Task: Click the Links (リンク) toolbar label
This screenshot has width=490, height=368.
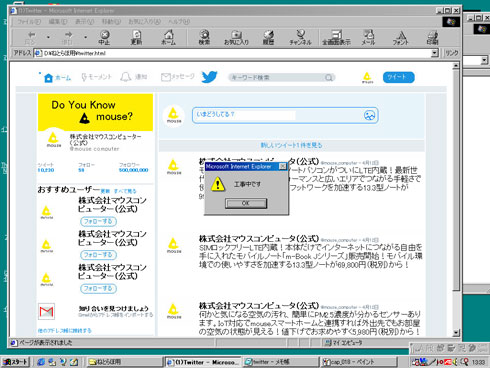Action: (452, 53)
